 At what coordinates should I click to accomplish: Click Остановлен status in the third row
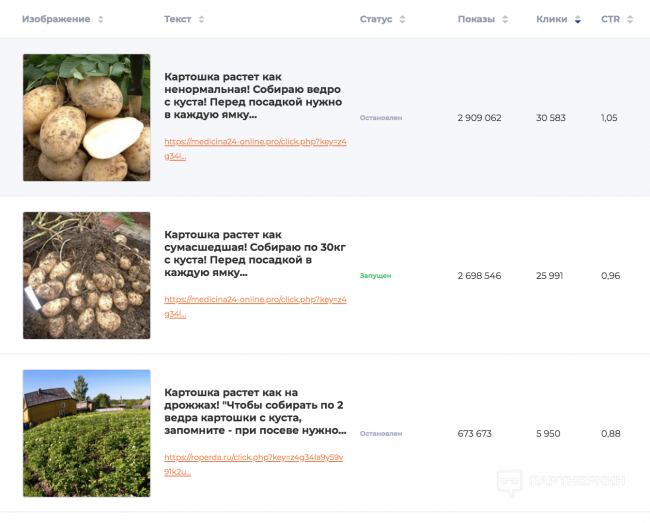tap(380, 433)
